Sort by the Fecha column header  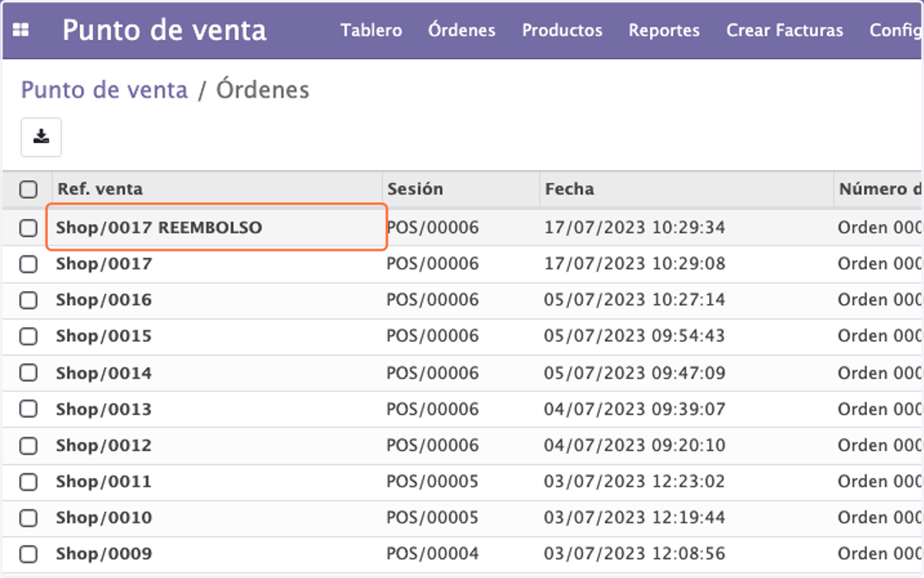(x=570, y=189)
